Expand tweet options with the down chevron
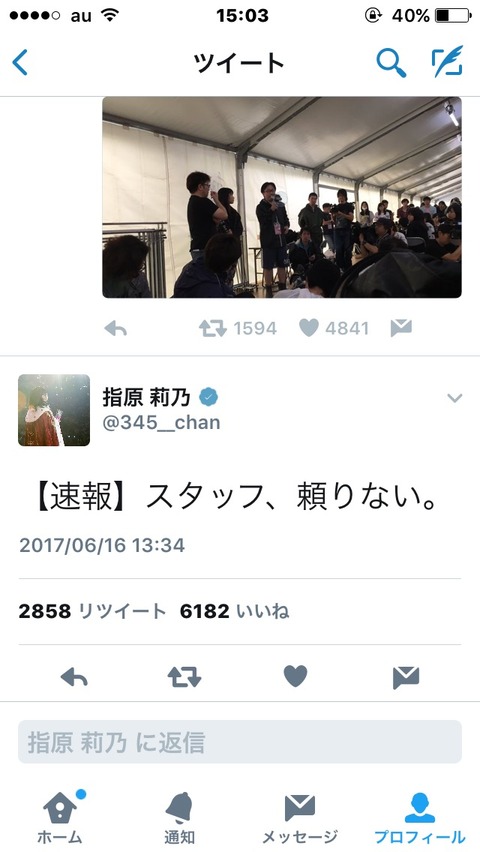The width and height of the screenshot is (480, 852). [454, 398]
